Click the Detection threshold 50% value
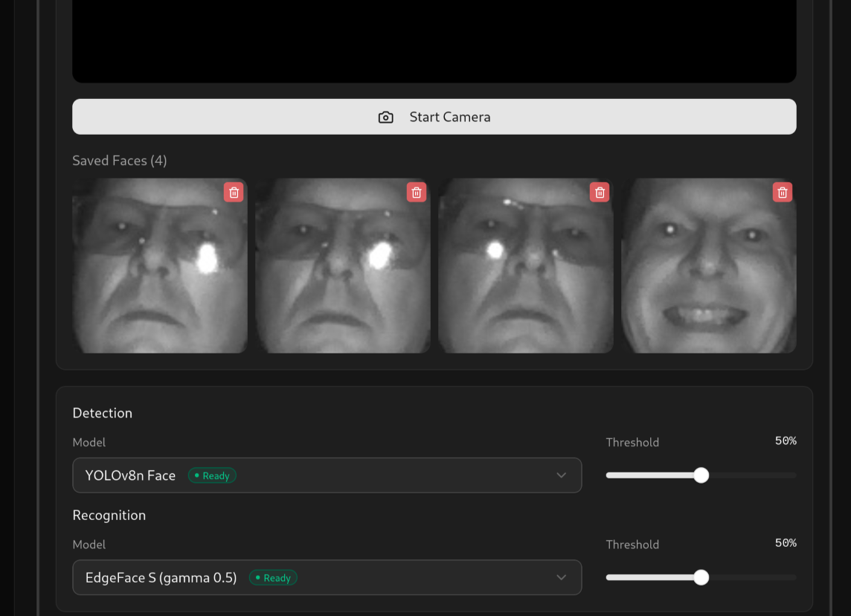This screenshot has width=851, height=616. (x=786, y=440)
